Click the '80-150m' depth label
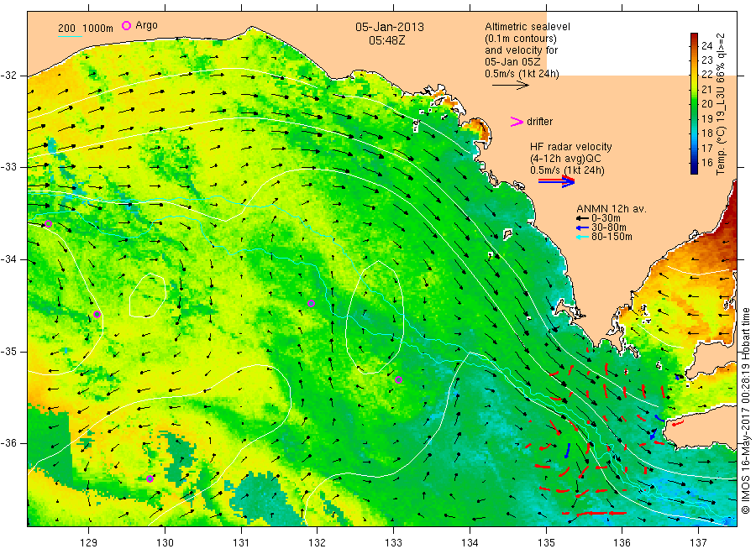 pos(612,237)
